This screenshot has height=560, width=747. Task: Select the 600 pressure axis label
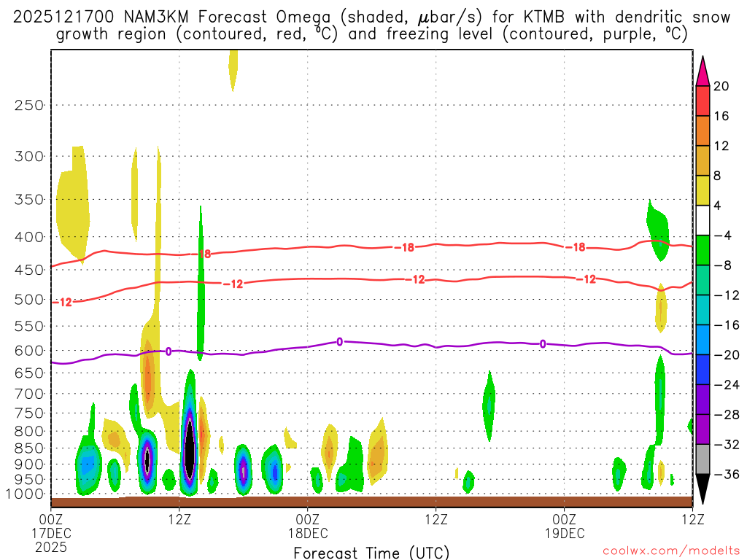tap(30, 351)
